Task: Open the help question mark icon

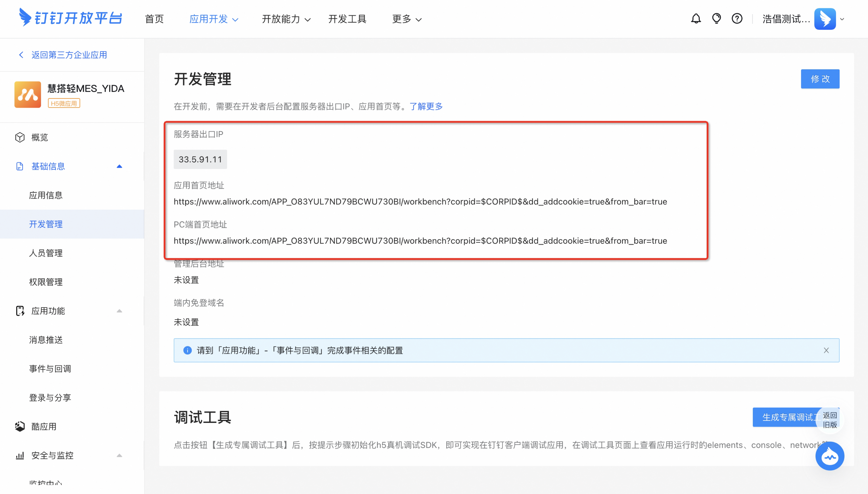Action: click(x=737, y=19)
